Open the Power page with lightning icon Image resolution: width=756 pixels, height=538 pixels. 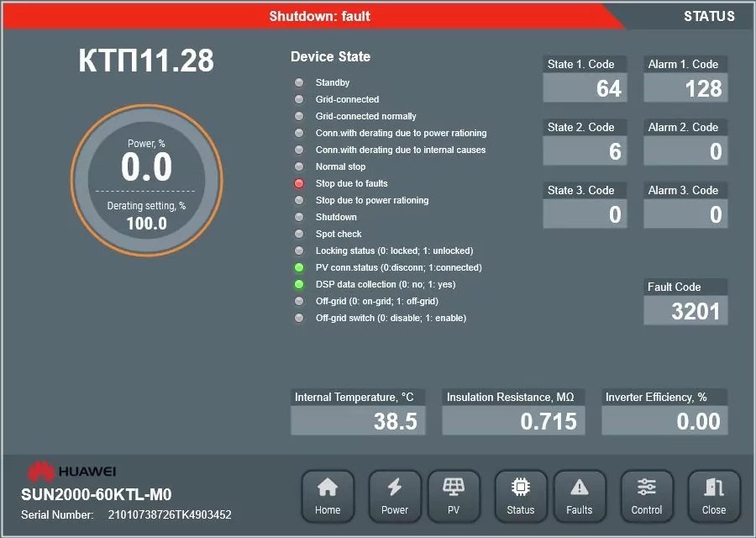pos(395,497)
